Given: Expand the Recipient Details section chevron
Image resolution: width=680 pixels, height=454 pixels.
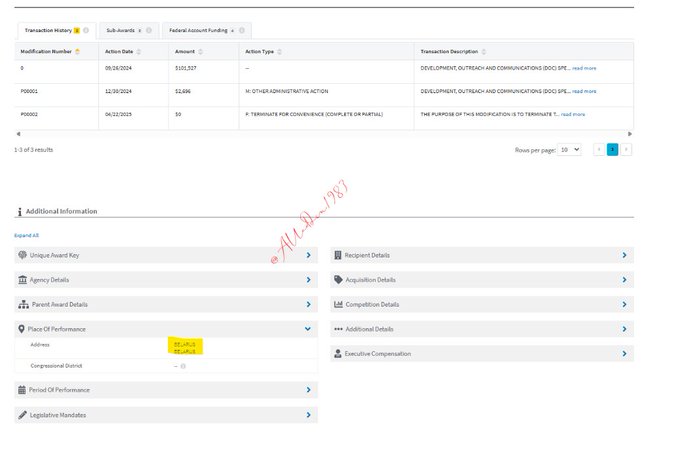Looking at the screenshot, I should point(624,255).
